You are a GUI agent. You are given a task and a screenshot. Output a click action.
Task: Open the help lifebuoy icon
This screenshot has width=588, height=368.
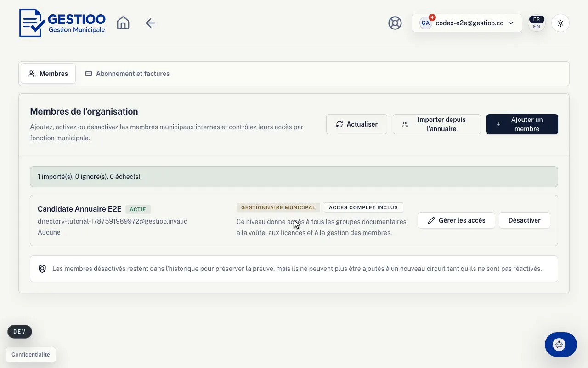coord(395,23)
